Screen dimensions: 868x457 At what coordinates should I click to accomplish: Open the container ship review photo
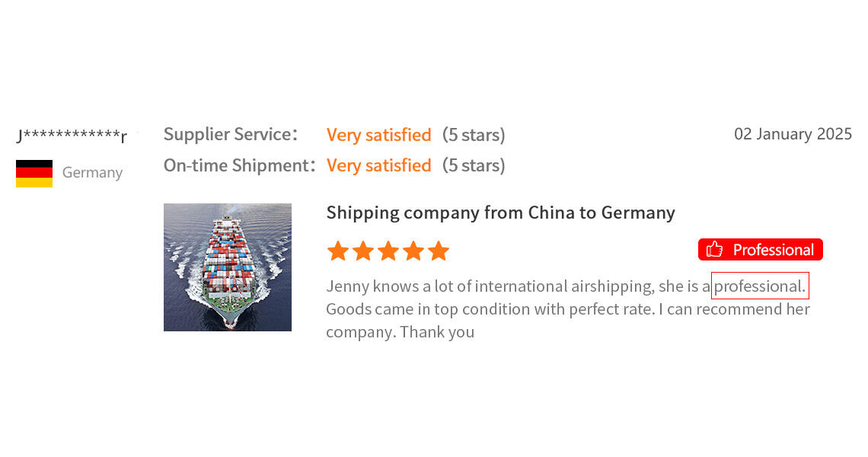(x=228, y=267)
